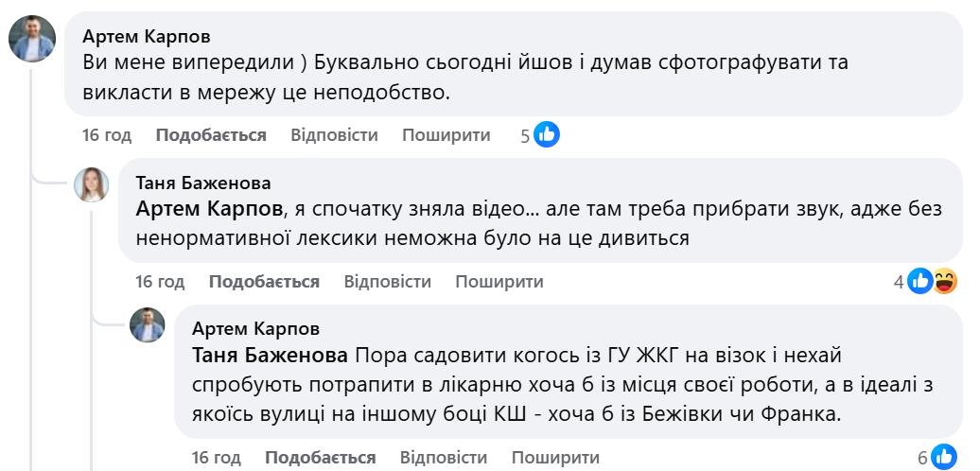The image size is (980, 471).
Task: Open Таня Баженова author name link
Action: pyautogui.click(x=203, y=183)
